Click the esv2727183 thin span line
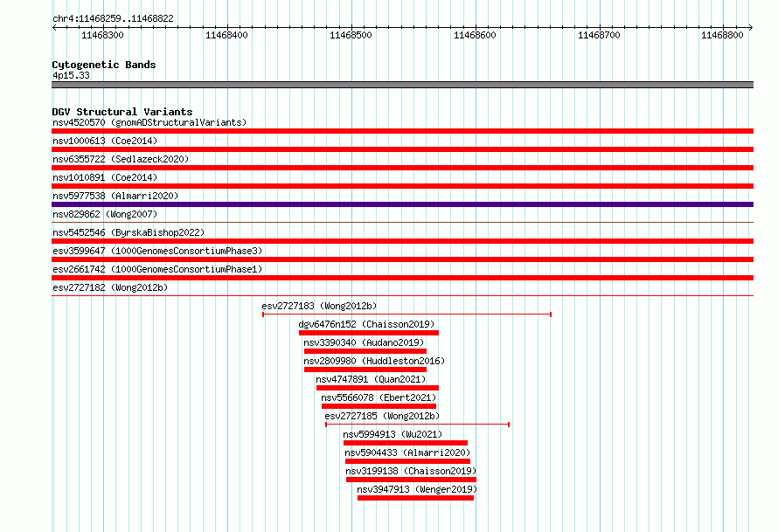778x532 pixels. [x=406, y=314]
